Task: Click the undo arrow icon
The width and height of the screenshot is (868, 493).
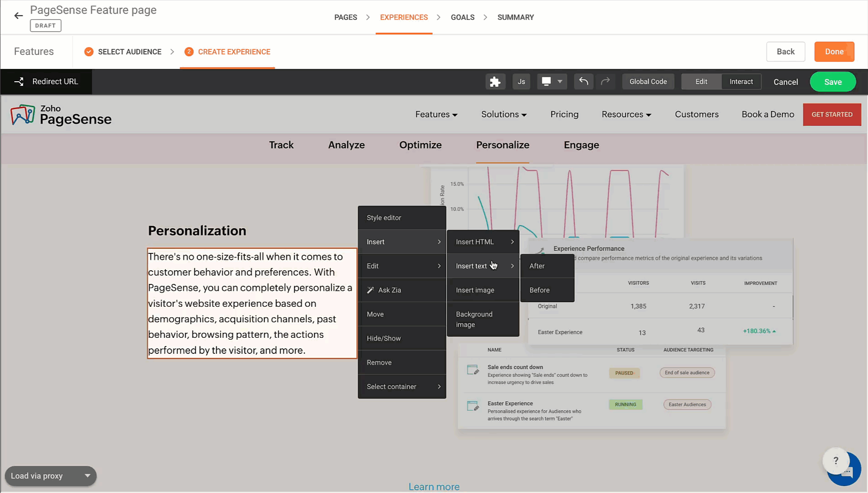Action: pyautogui.click(x=583, y=81)
